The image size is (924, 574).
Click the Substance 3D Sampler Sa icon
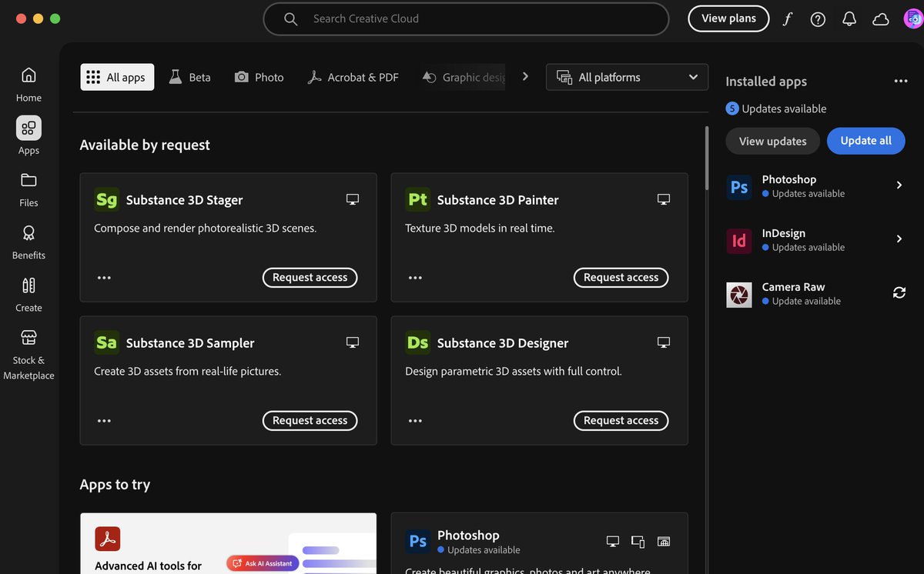point(106,342)
